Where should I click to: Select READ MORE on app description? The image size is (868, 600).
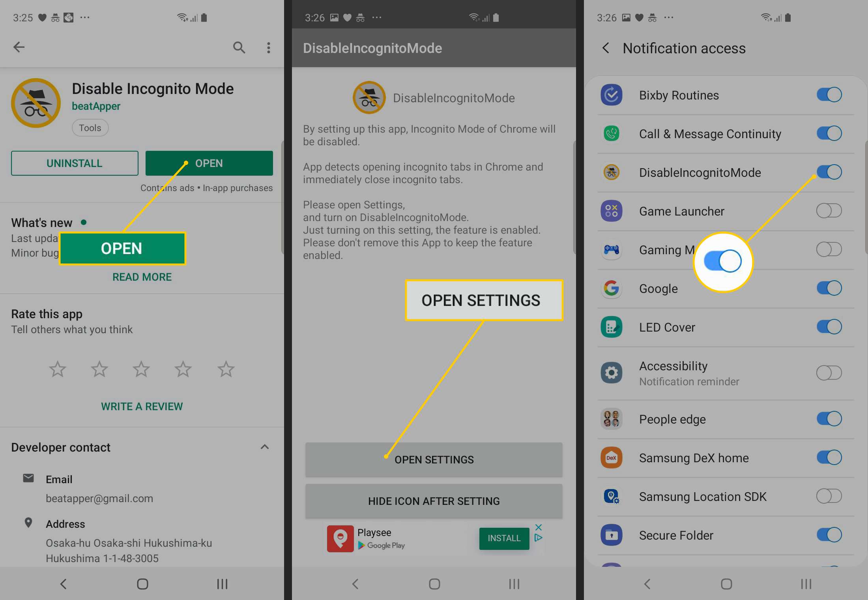(142, 277)
